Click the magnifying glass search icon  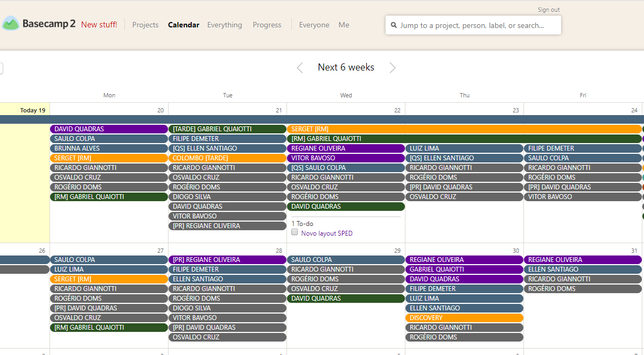tap(394, 25)
